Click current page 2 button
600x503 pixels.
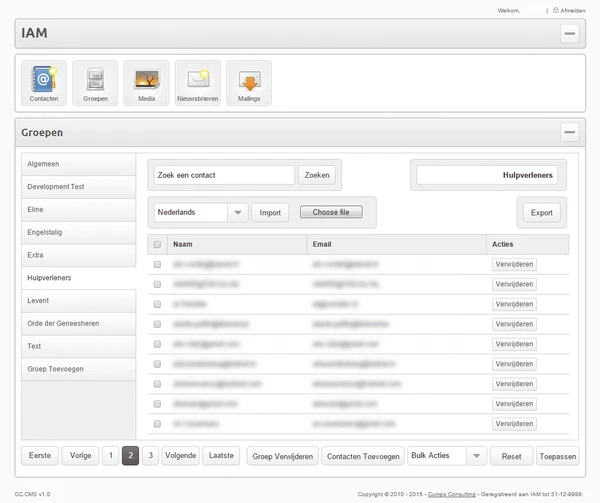click(x=130, y=456)
